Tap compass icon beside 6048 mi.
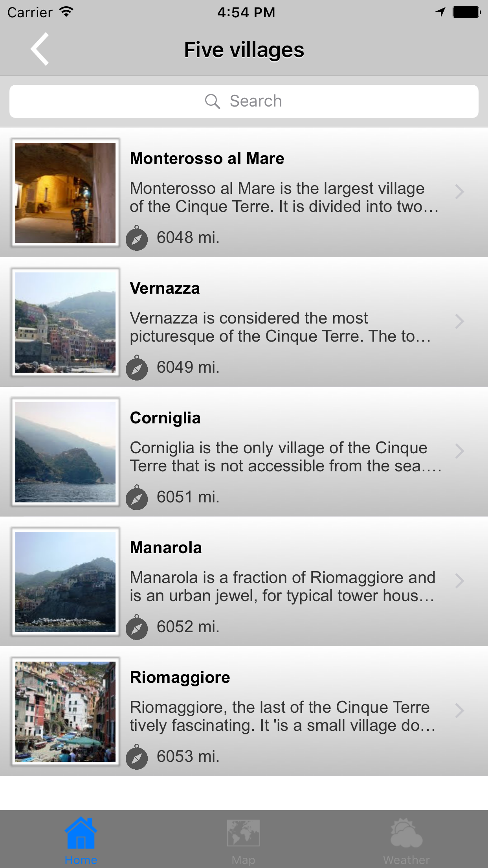The width and height of the screenshot is (488, 868). (137, 238)
